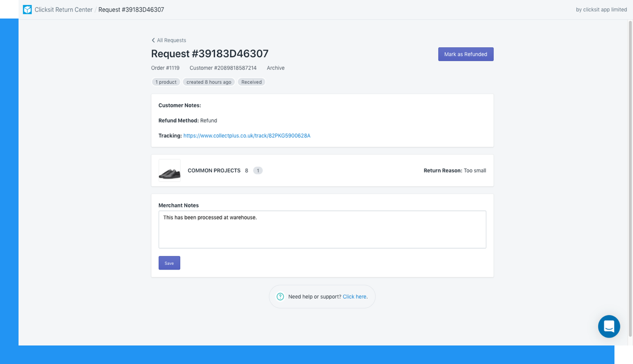Click the quantity badge next to COMMON PROJECTS 8
Viewport: 633px width, 364px height.
pyautogui.click(x=258, y=170)
